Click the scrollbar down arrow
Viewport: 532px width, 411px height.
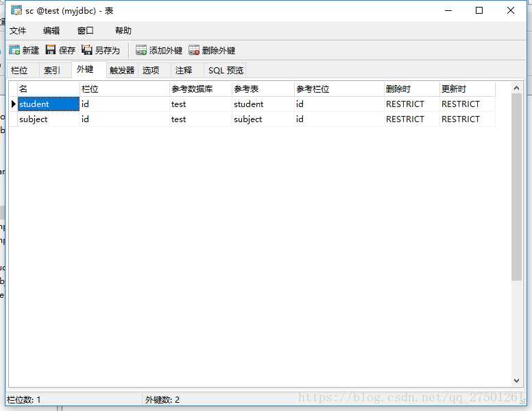[x=516, y=380]
